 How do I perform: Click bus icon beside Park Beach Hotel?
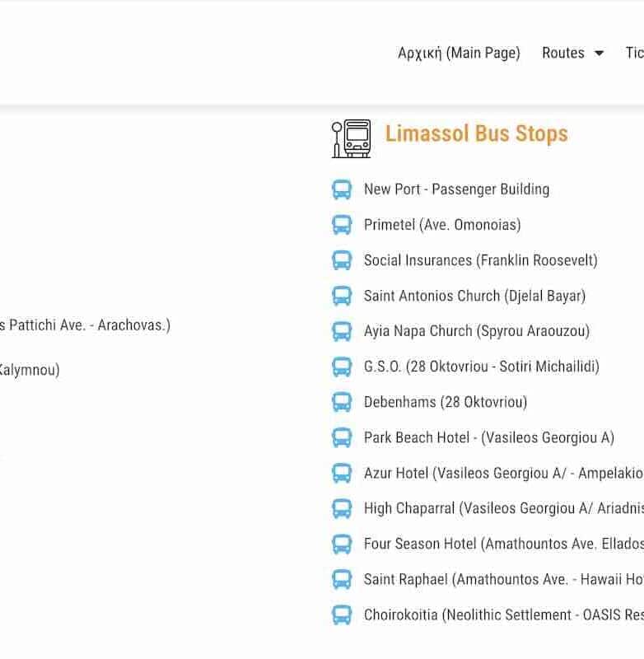pos(342,437)
